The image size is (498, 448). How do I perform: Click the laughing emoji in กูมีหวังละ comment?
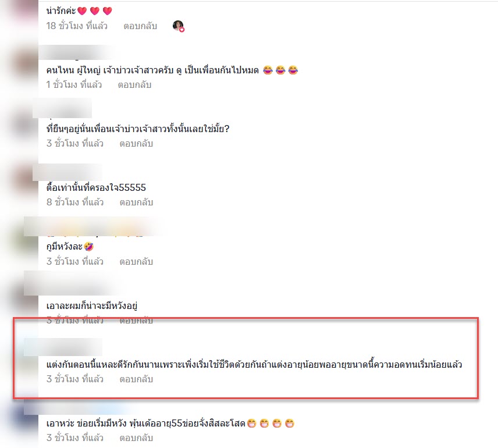tap(89, 247)
